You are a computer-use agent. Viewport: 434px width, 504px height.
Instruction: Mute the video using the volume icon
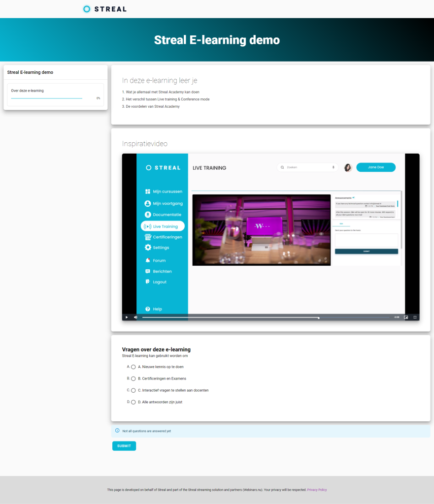pyautogui.click(x=135, y=317)
